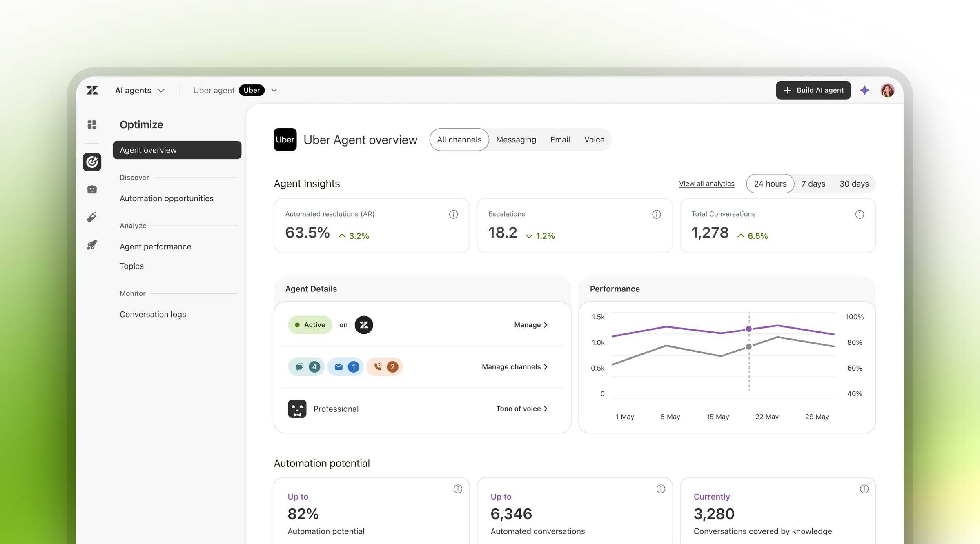Switch time range to 30 days

854,184
